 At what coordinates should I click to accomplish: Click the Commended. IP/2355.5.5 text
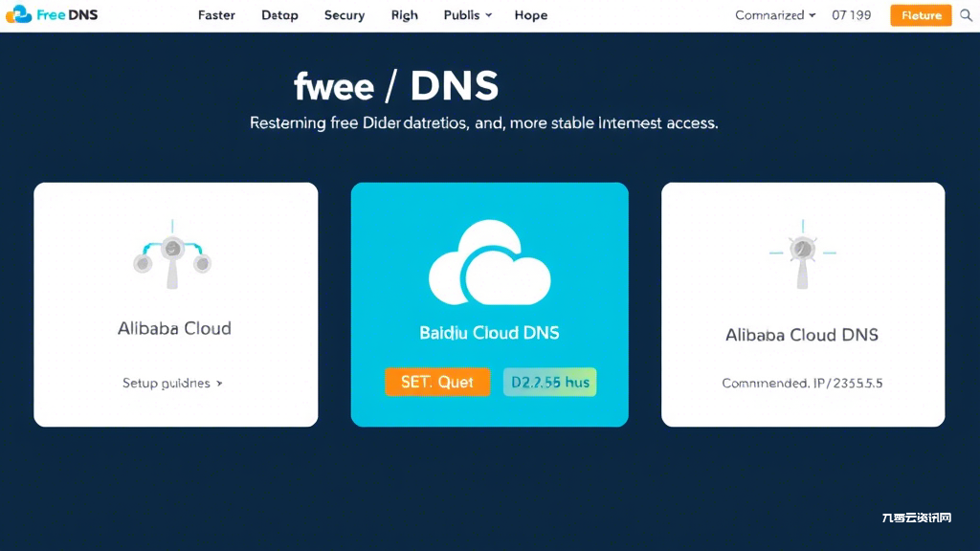tap(802, 383)
